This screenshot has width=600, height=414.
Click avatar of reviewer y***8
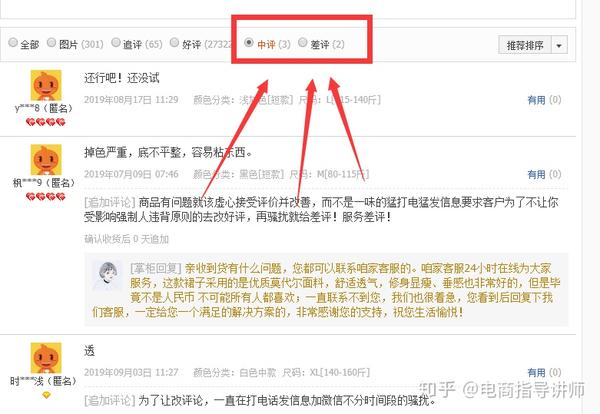(46, 85)
